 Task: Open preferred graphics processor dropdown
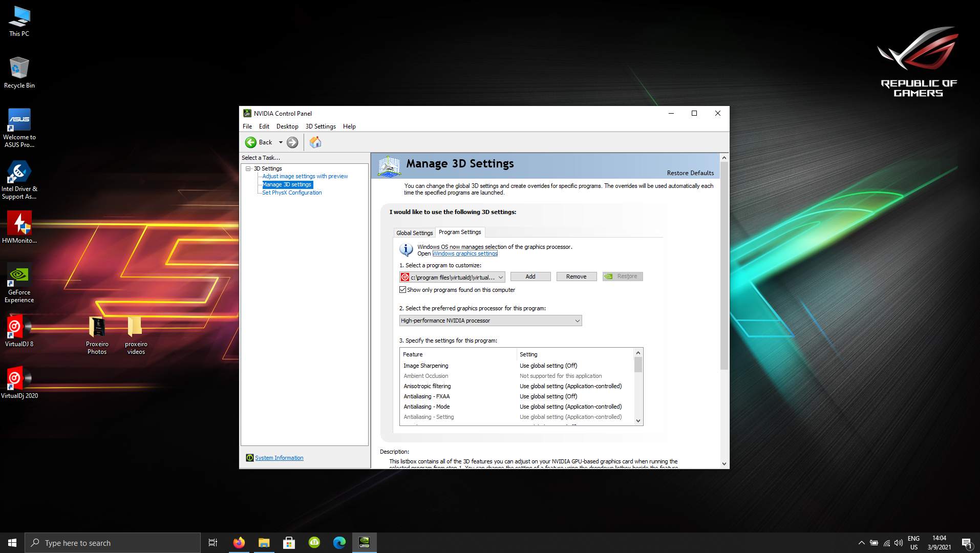(491, 321)
